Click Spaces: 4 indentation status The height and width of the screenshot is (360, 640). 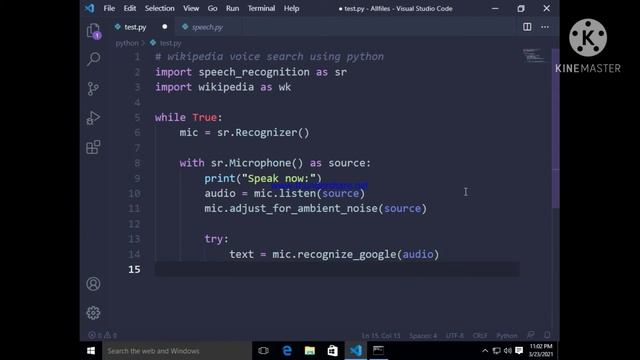click(423, 336)
